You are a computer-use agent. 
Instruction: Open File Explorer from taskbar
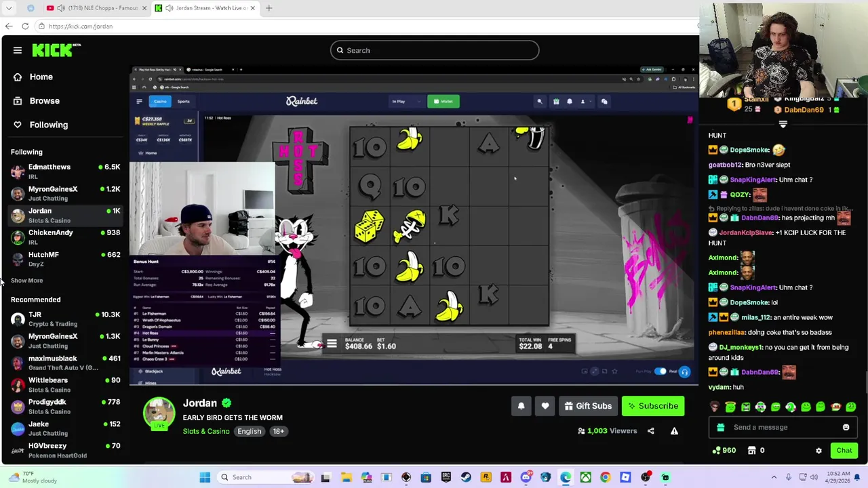click(347, 477)
